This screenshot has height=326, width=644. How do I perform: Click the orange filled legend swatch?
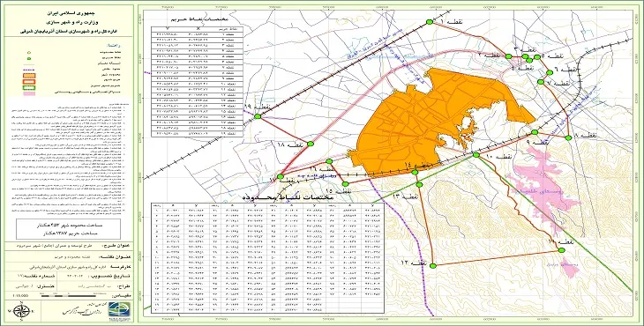pos(29,76)
